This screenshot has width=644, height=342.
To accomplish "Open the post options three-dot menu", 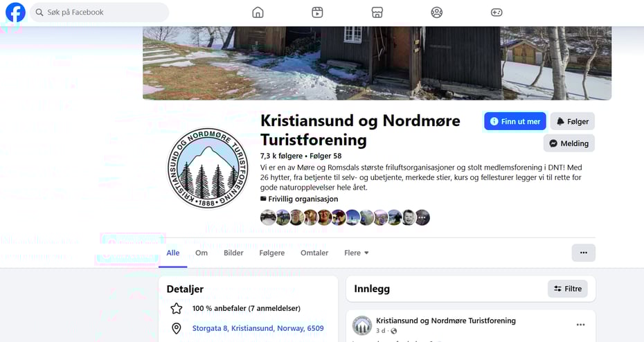I will [x=580, y=325].
